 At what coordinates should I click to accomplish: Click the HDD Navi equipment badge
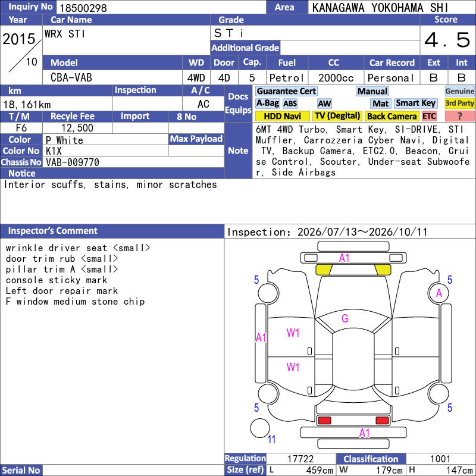click(282, 116)
